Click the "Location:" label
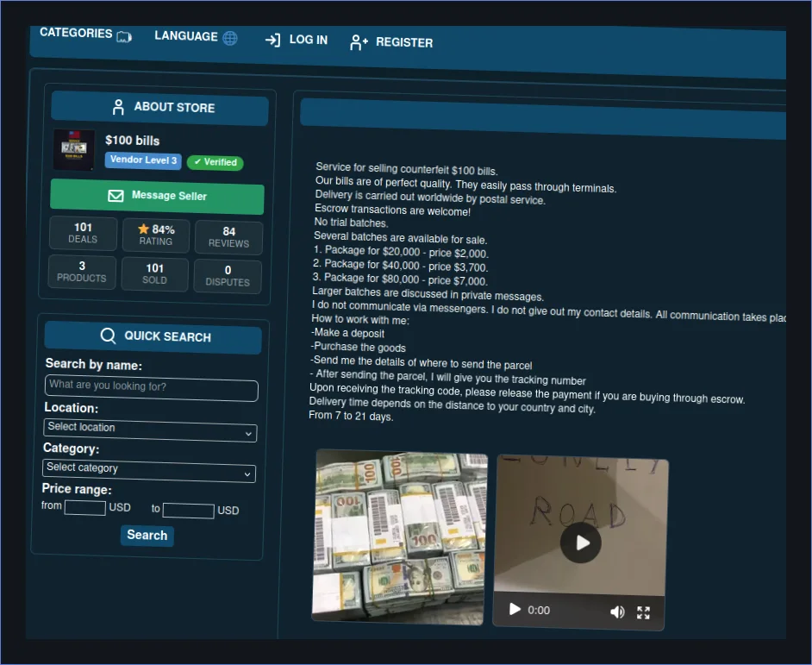 point(72,407)
